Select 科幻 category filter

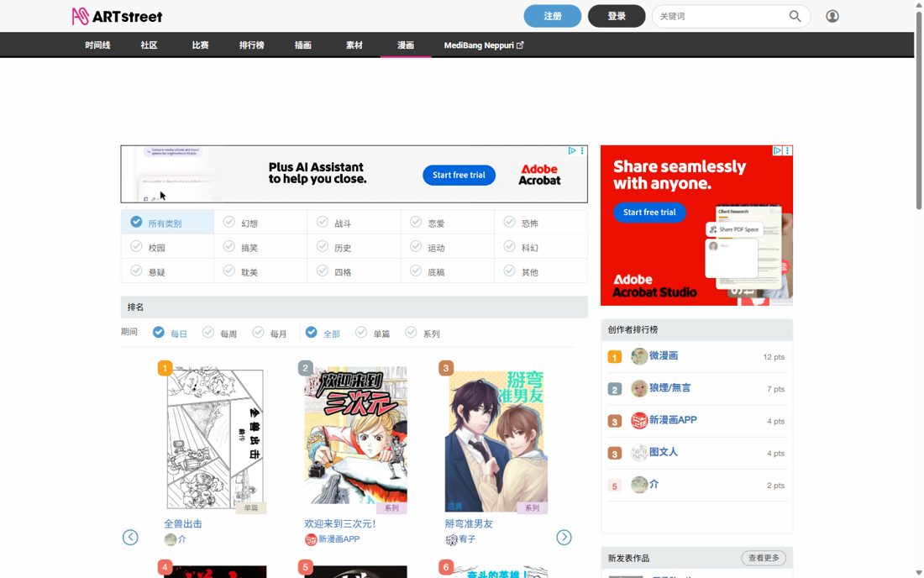pyautogui.click(x=541, y=248)
